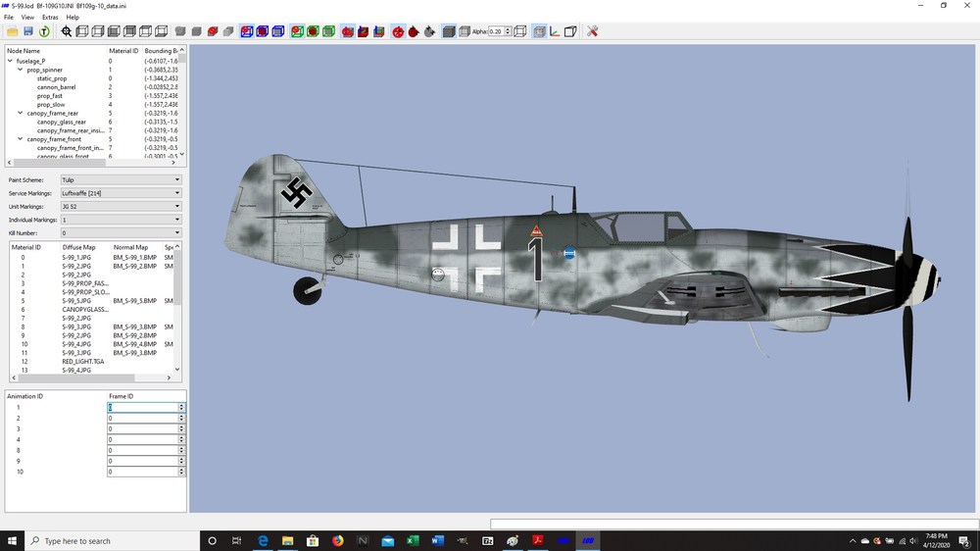
Task: Open the Extras menu
Action: [50, 18]
